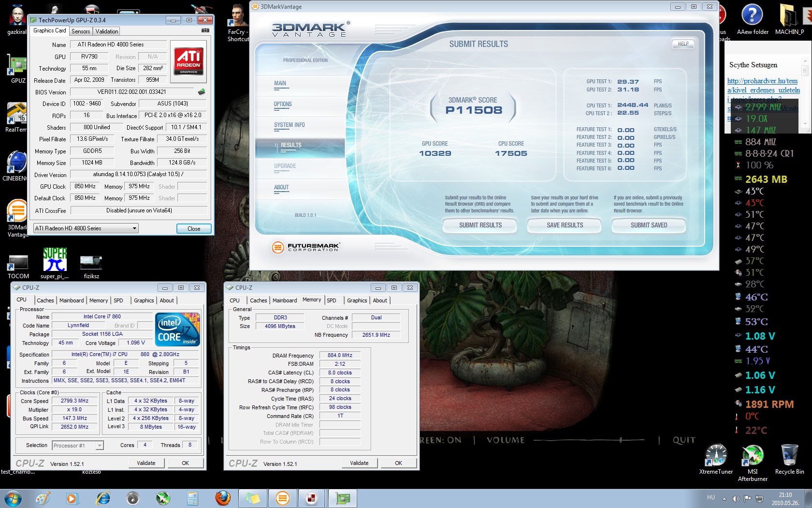Open Paint from the taskbar

(x=43, y=498)
